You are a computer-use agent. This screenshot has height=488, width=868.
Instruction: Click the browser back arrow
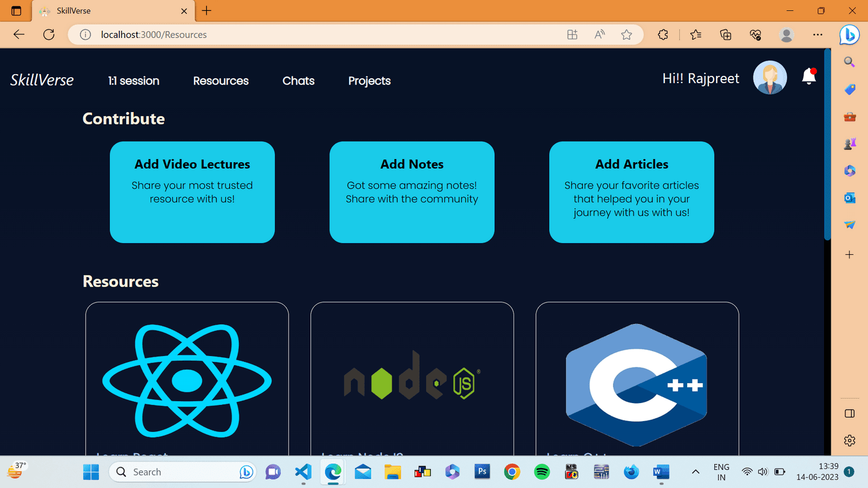click(19, 34)
